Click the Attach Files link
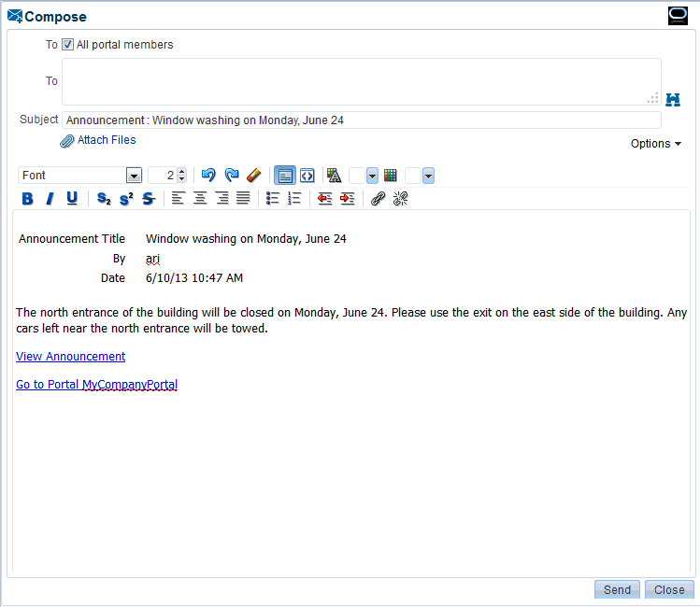 [107, 140]
